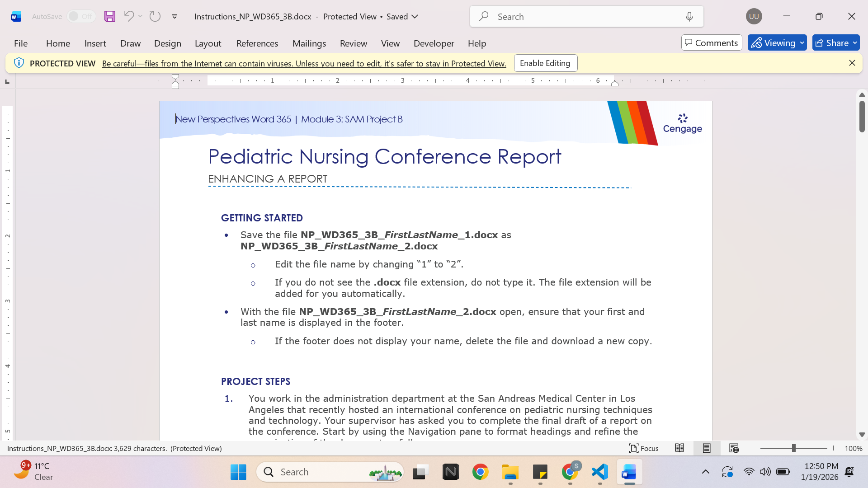The image size is (868, 488).
Task: Open the Windows Start button
Action: [x=238, y=472]
